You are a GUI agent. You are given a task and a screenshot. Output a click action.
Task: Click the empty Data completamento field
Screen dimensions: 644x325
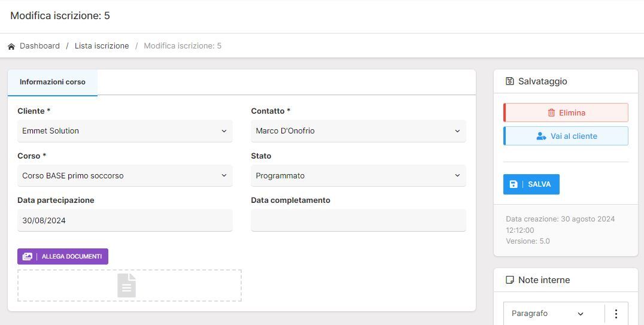[358, 220]
